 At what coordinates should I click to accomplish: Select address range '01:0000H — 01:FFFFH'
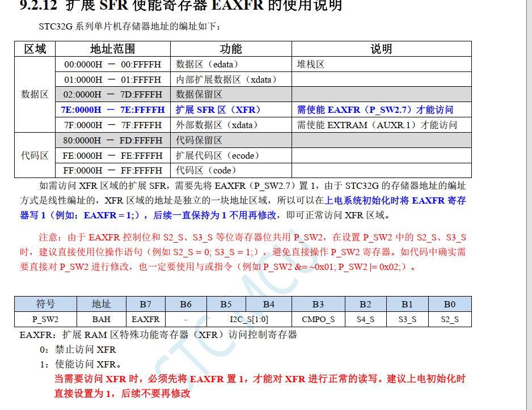[113, 80]
